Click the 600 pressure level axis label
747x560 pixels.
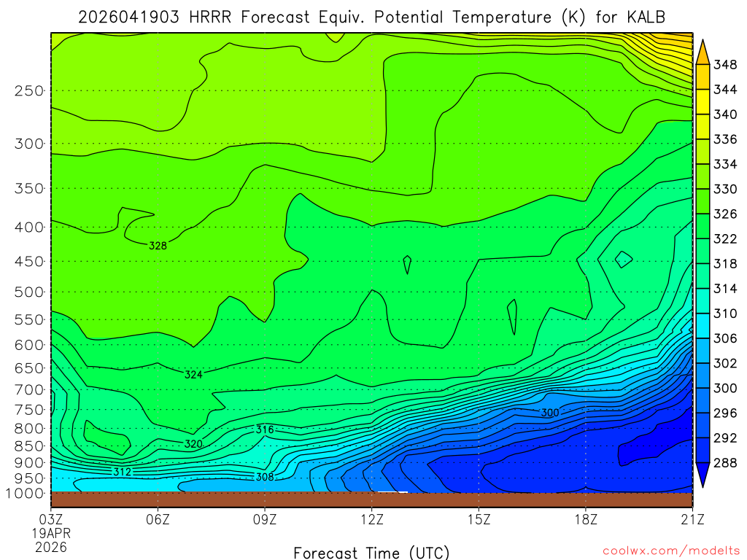pyautogui.click(x=29, y=345)
